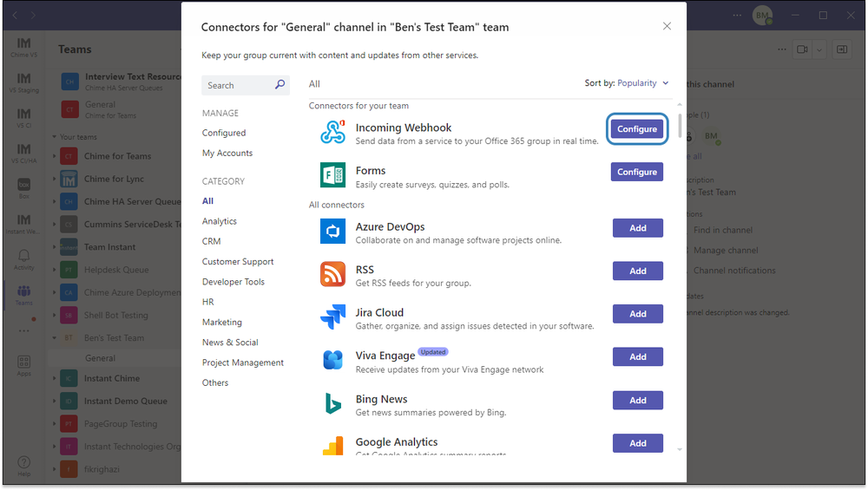Add the Viva Engage connector

click(638, 356)
